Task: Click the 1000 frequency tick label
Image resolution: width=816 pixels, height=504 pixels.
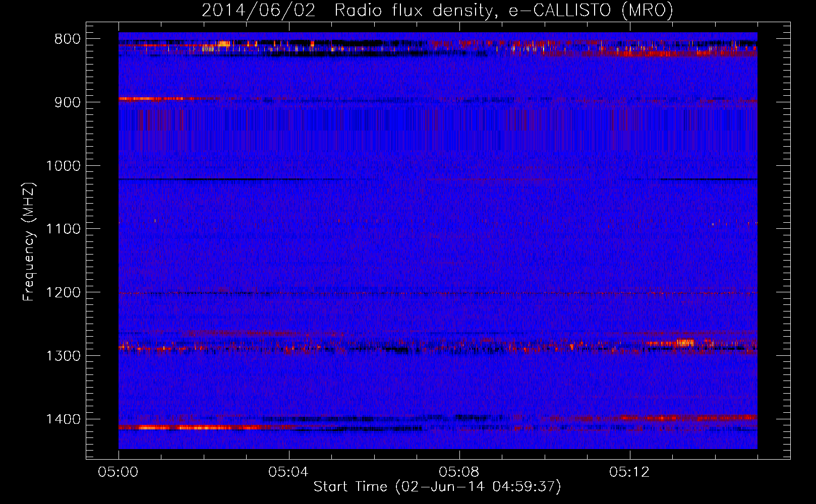Action: (63, 166)
